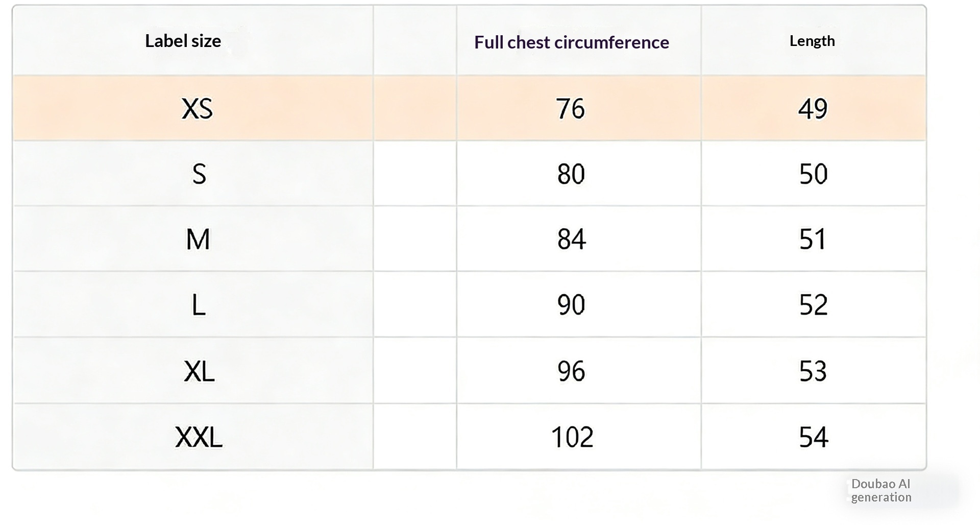The height and width of the screenshot is (525, 980).
Task: Click chest circumference value 102
Action: [x=572, y=437]
